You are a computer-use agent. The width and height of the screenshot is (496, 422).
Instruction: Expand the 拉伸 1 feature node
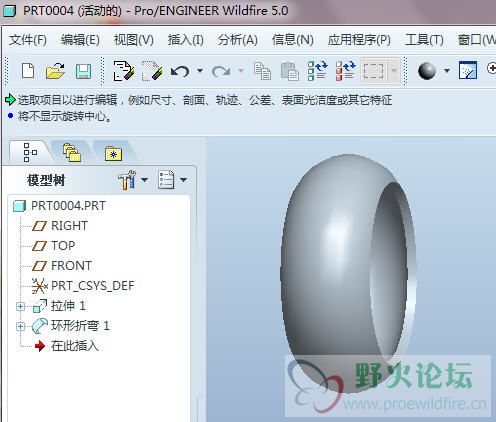[20, 306]
